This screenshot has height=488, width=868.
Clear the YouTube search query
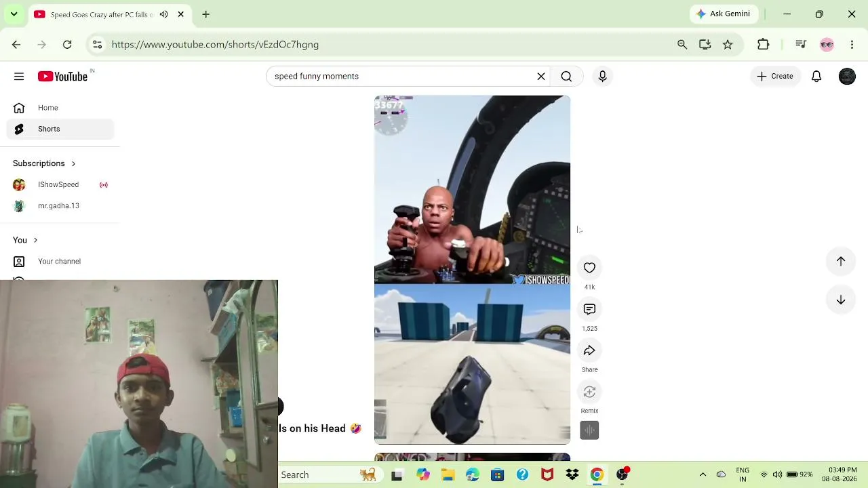pyautogui.click(x=541, y=77)
